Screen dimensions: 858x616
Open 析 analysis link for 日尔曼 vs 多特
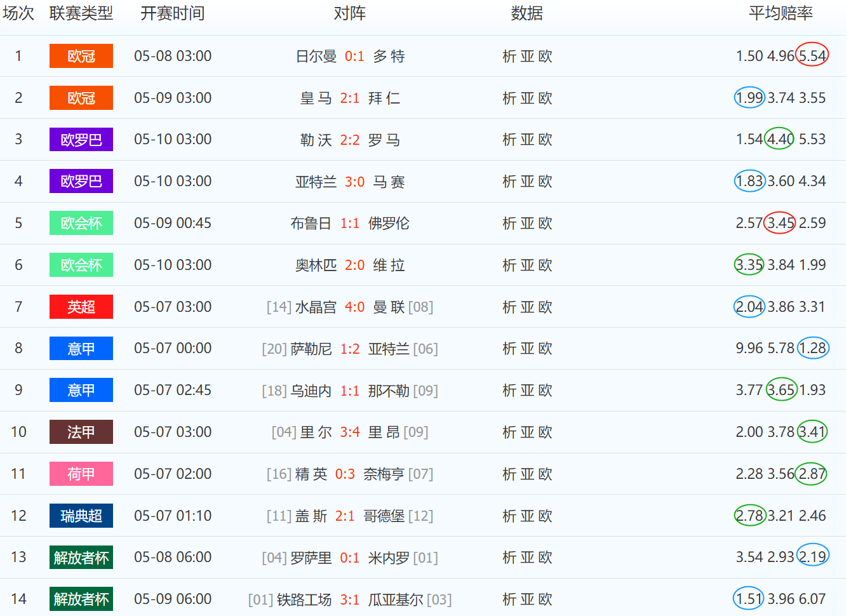(509, 57)
